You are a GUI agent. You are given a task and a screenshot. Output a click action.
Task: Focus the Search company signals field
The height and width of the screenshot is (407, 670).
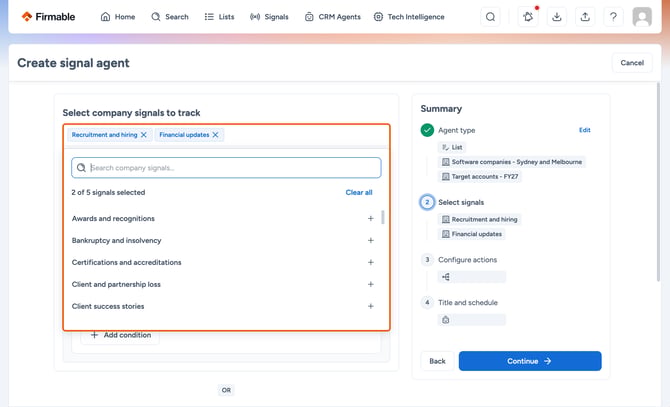click(x=226, y=168)
